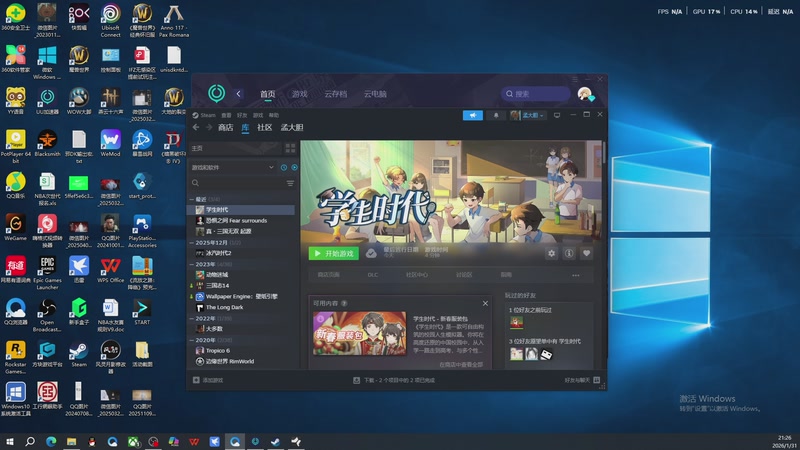Collapse the 2022年 games group
800x450 pixels.
point(192,318)
